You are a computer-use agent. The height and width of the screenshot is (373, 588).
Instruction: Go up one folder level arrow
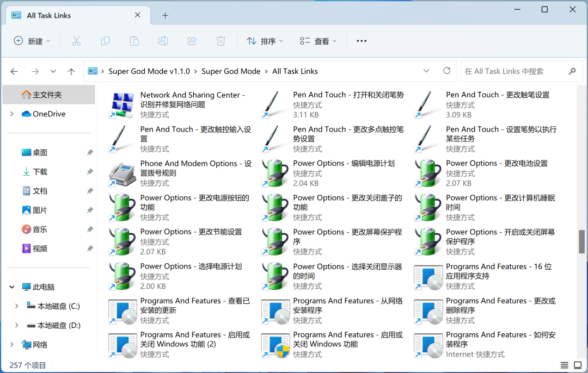click(x=71, y=71)
